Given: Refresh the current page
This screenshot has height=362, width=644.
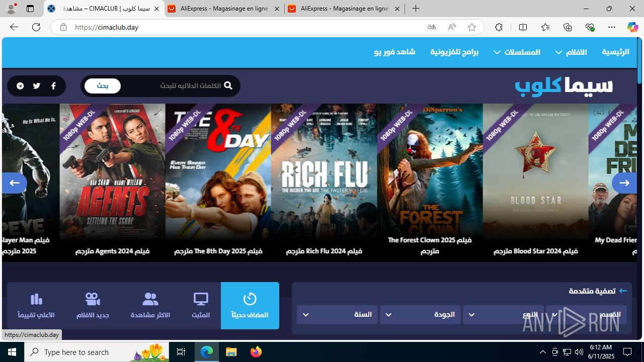Looking at the screenshot, I should (36, 27).
